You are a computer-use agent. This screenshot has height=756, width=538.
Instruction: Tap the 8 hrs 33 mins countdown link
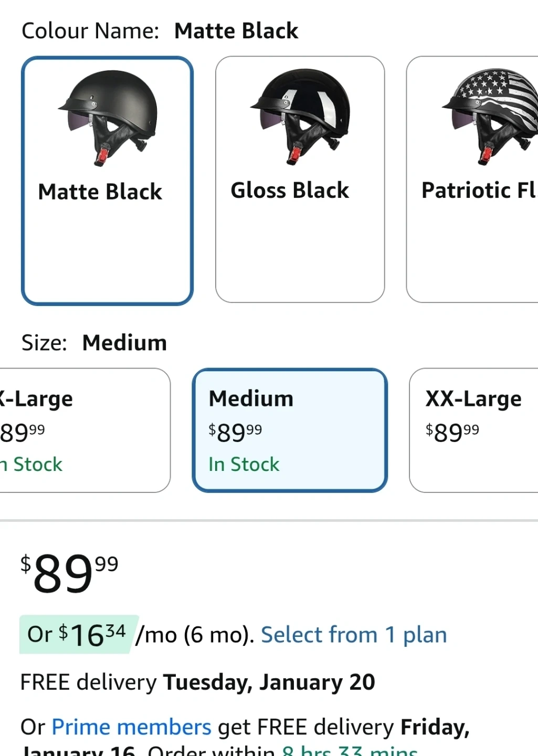[x=350, y=751]
